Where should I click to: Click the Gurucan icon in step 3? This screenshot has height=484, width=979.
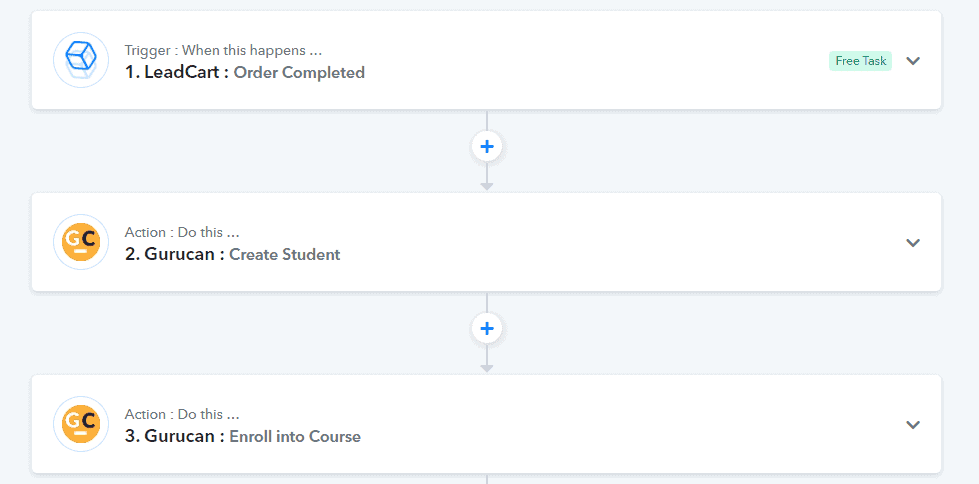coord(81,424)
